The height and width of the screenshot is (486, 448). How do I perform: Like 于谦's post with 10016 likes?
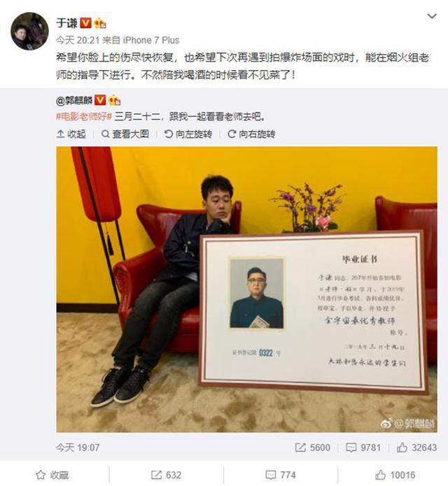[395, 475]
